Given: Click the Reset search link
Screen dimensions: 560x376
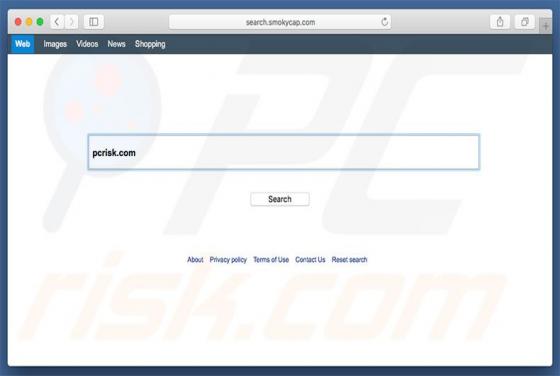Looking at the screenshot, I should pyautogui.click(x=349, y=260).
